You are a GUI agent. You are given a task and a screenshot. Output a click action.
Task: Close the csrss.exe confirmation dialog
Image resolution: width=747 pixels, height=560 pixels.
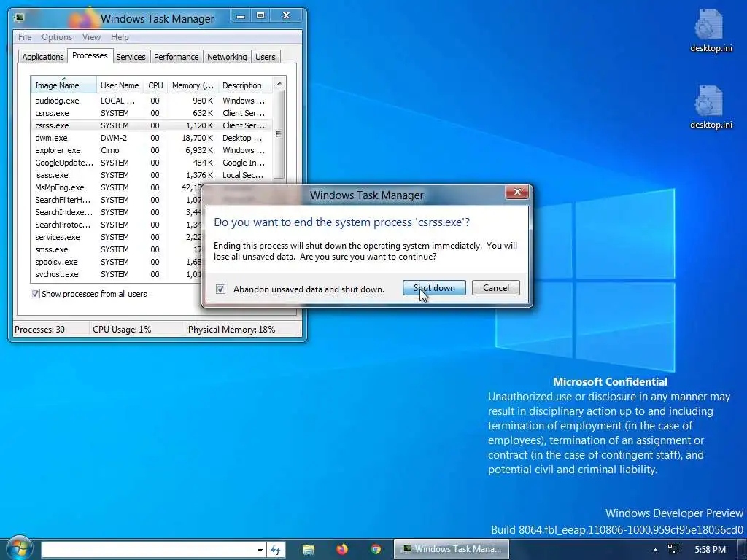(517, 192)
